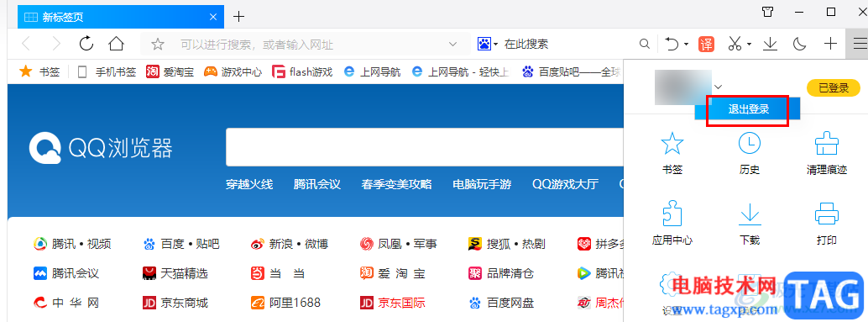Reload the page with refresh icon
868x322 pixels.
click(x=86, y=43)
